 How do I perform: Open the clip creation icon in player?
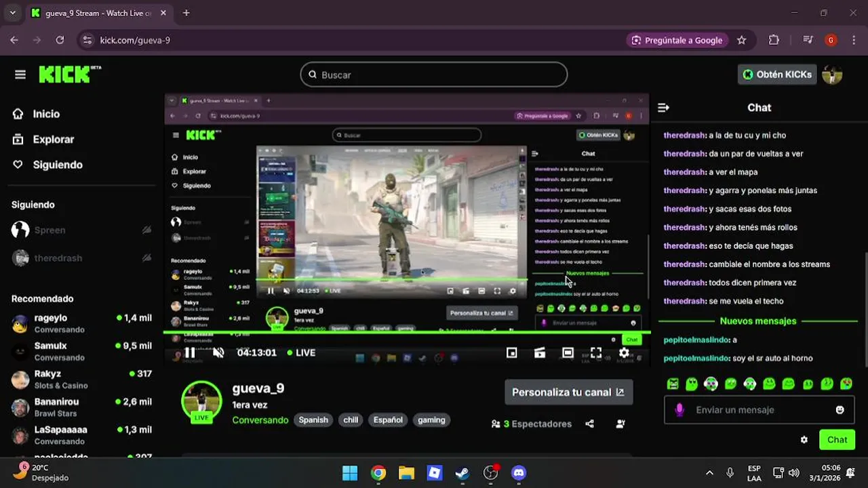[540, 352]
